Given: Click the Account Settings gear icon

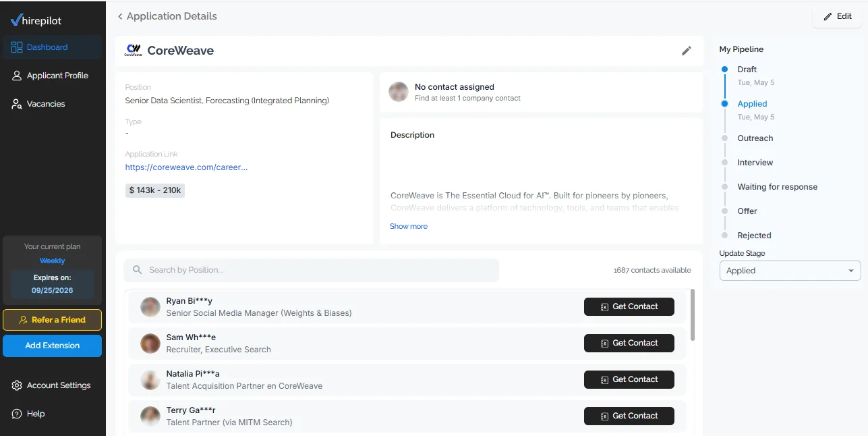Looking at the screenshot, I should (x=17, y=385).
